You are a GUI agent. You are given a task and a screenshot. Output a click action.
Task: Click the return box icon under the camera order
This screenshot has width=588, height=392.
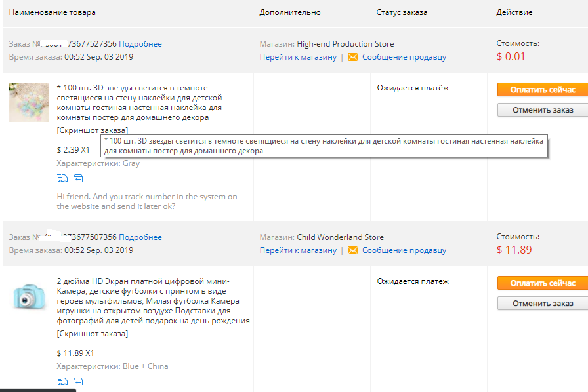pos(78,382)
